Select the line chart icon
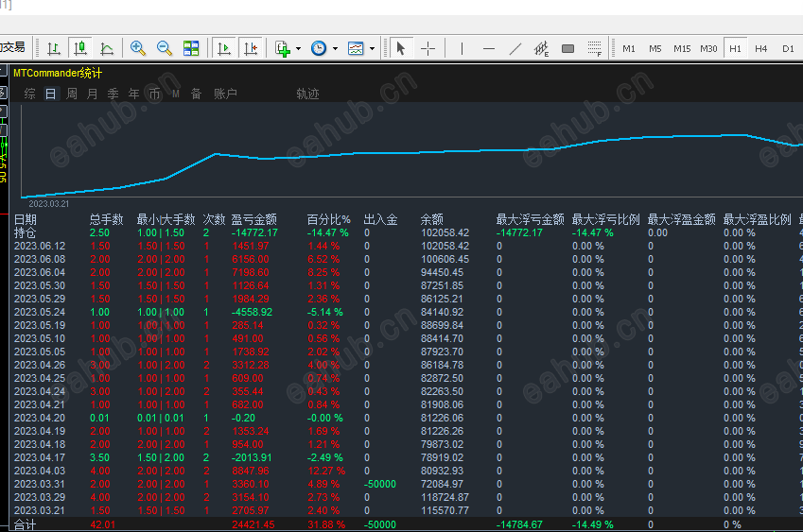Viewport: 803px width, 532px height. pyautogui.click(x=107, y=48)
